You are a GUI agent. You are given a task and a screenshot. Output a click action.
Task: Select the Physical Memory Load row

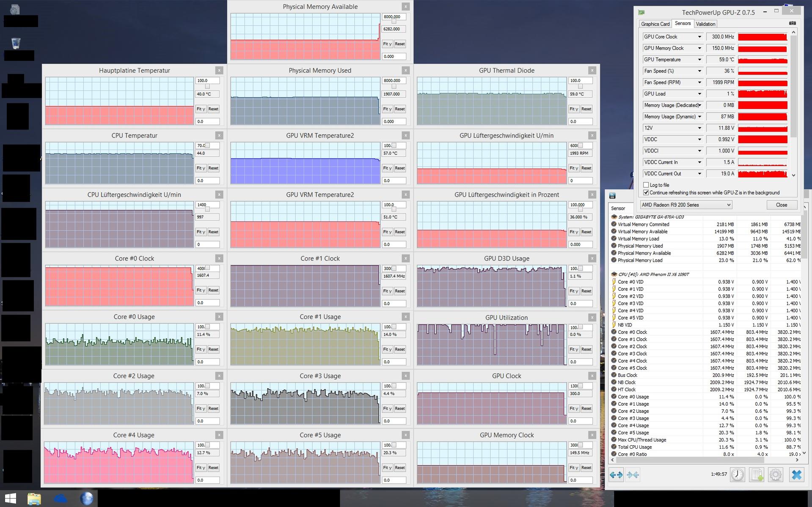[x=705, y=260]
